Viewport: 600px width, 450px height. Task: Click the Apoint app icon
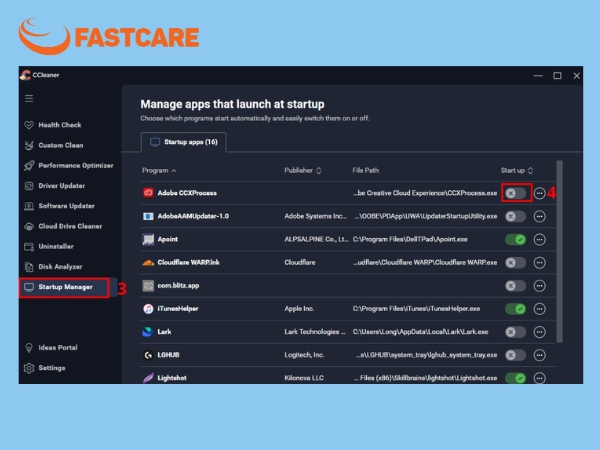tap(148, 239)
